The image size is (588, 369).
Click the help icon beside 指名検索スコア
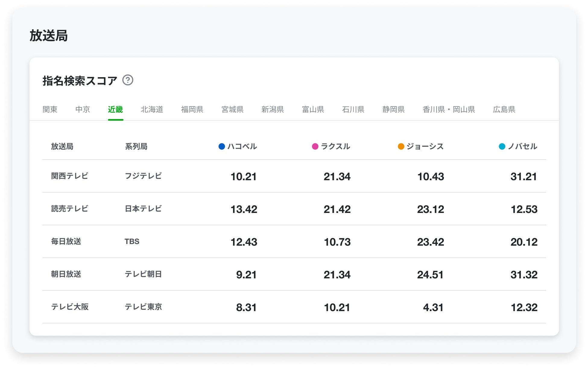pyautogui.click(x=128, y=80)
